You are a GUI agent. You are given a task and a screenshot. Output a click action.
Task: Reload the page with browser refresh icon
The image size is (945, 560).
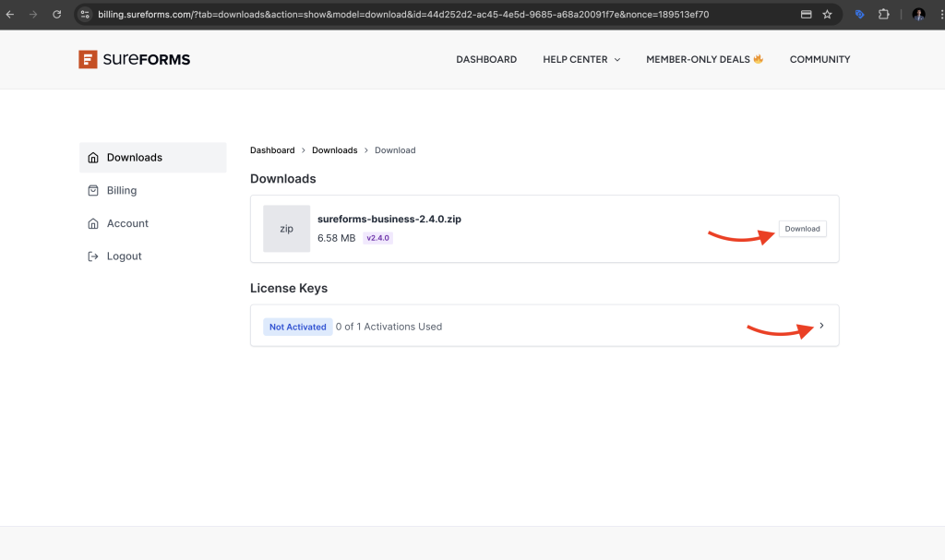click(x=57, y=15)
